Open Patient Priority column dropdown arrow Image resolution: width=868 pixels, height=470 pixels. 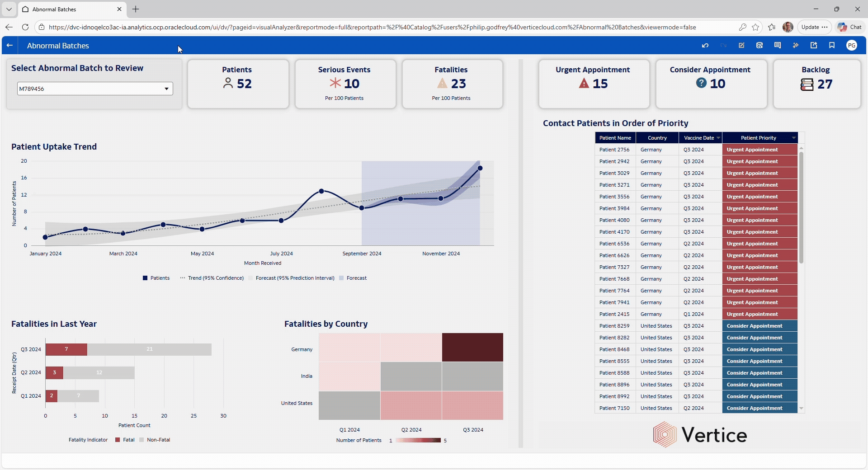pyautogui.click(x=793, y=138)
